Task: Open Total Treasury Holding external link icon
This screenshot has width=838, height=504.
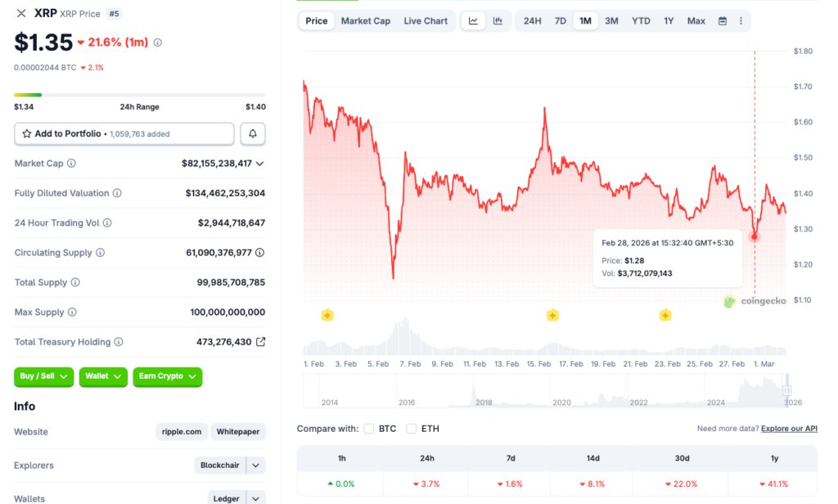Action: coord(260,342)
